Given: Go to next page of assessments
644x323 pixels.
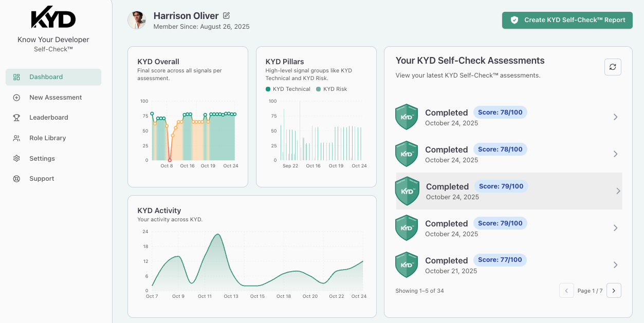Looking at the screenshot, I should (614, 290).
